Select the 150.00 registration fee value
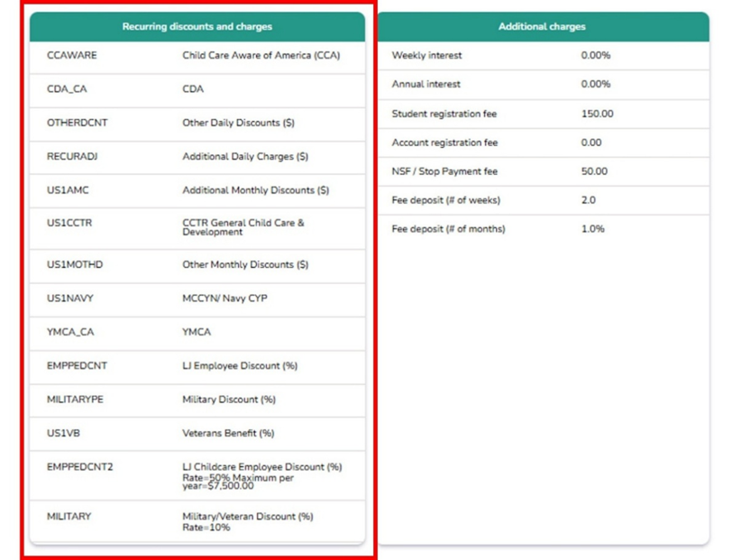The image size is (751, 560). [597, 114]
